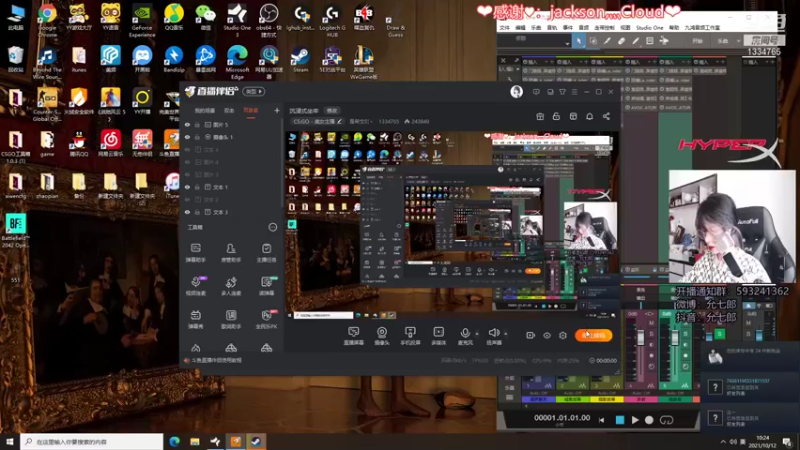Edit the CS:GO room title pencil icon

tap(339, 121)
